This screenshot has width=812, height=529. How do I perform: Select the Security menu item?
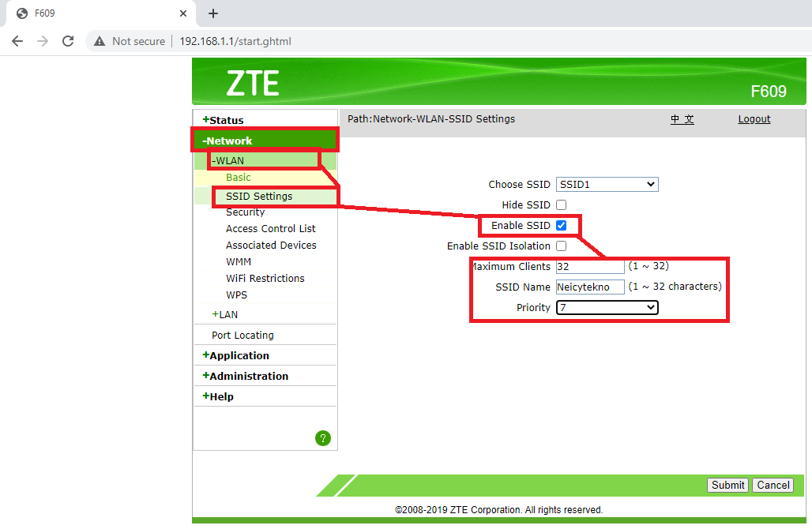tap(245, 212)
